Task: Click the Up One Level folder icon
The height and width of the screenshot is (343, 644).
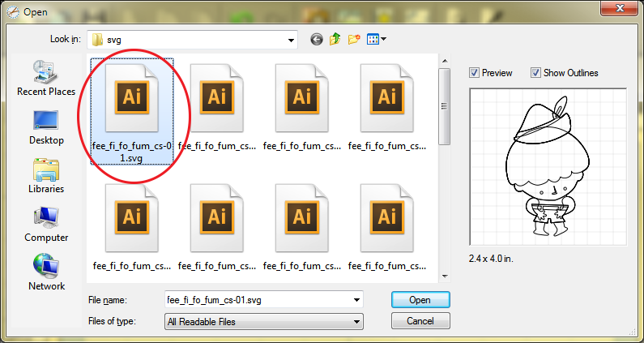Action: [335, 39]
